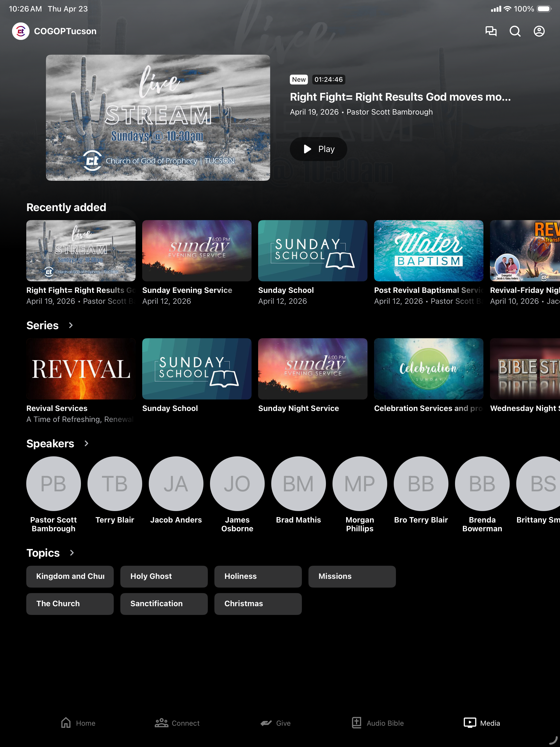Viewport: 560px width, 747px height.
Task: Tap the Wi-Fi status icon
Action: (x=507, y=9)
